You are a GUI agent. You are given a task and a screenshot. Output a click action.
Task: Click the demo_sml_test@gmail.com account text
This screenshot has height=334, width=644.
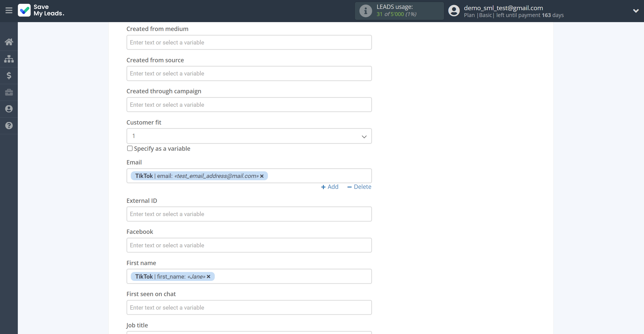(x=503, y=8)
